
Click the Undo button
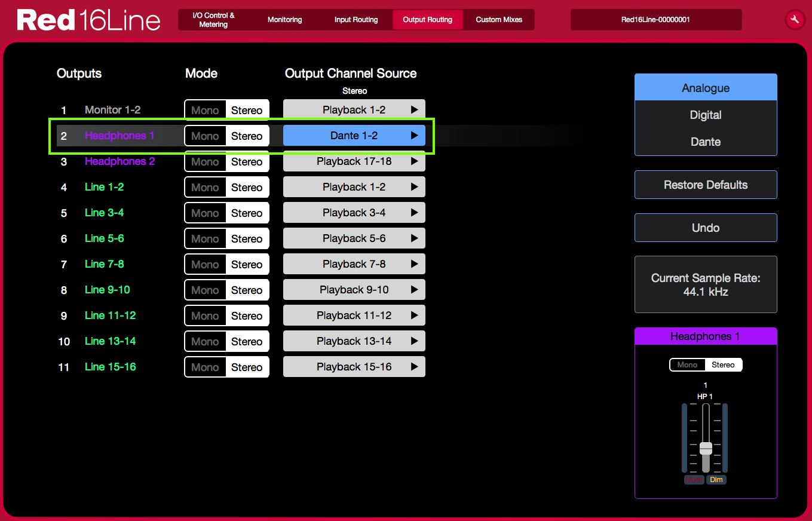pyautogui.click(x=706, y=228)
